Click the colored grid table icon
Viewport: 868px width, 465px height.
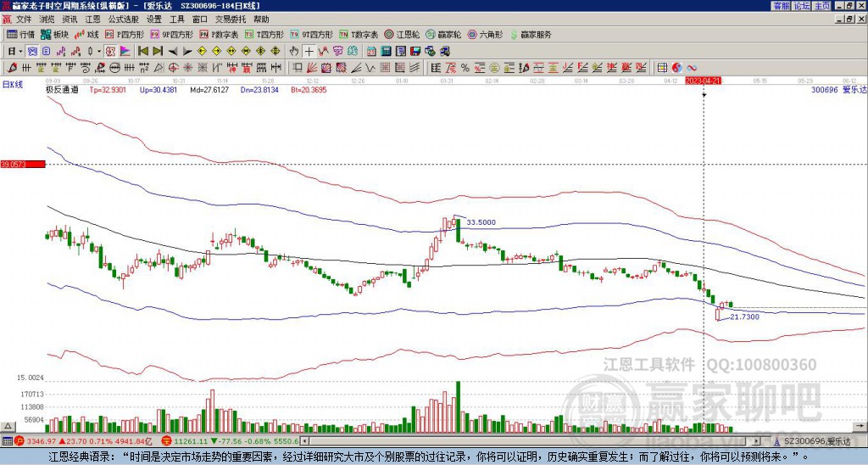661,68
